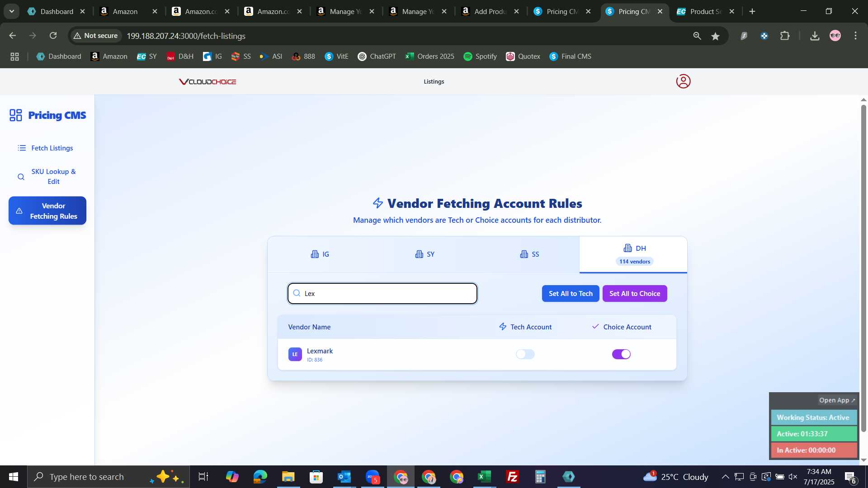Open FileZilla from the taskbar
Image resolution: width=868 pixels, height=488 pixels.
coord(512,477)
